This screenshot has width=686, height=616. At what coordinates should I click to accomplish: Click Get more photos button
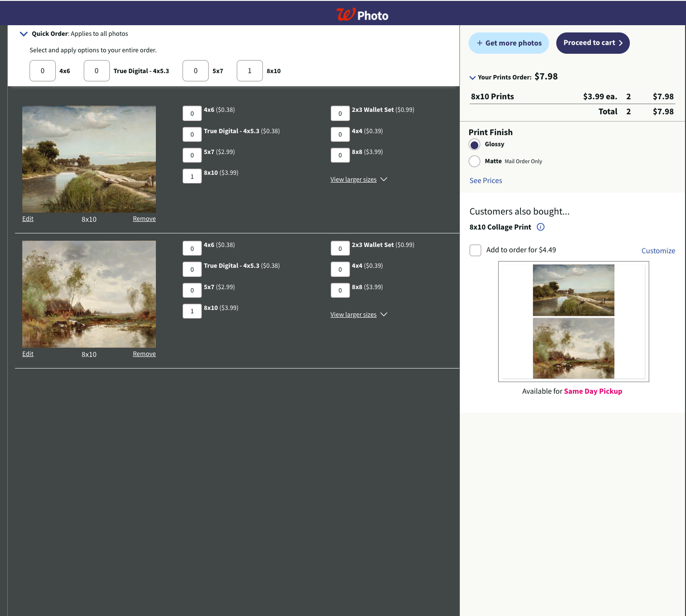tap(508, 43)
